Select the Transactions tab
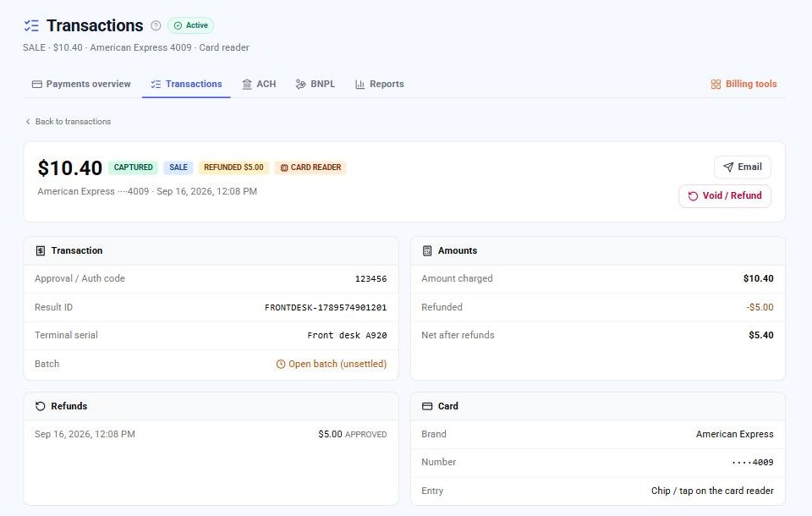The height and width of the screenshot is (516, 812). coord(186,84)
